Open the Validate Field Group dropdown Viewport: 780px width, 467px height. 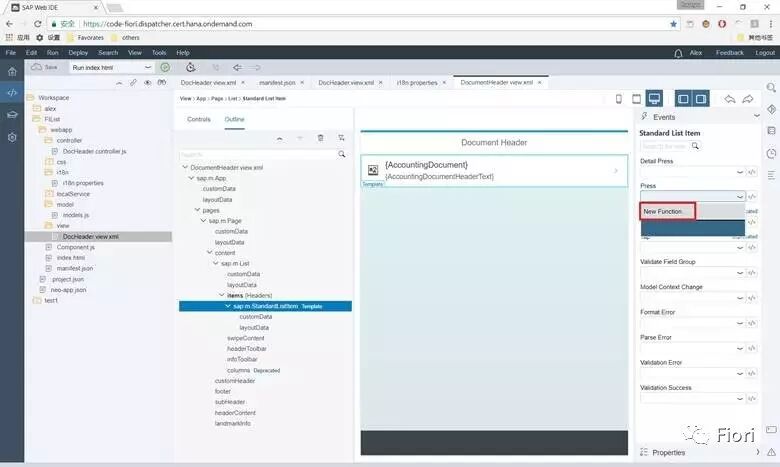click(740, 273)
